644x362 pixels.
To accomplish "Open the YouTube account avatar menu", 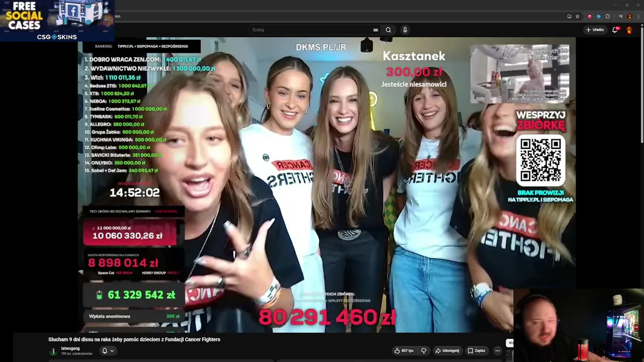I will (x=629, y=30).
